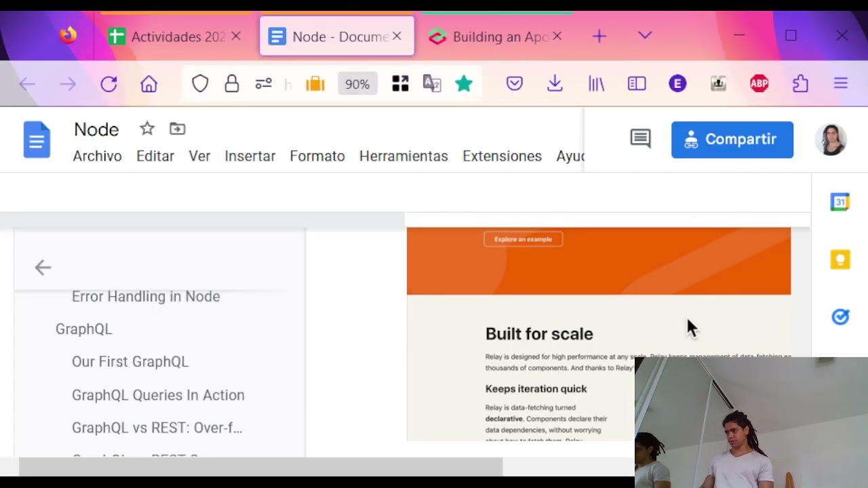Translate this page icon
Image resolution: width=868 pixels, height=488 pixels.
tap(432, 84)
